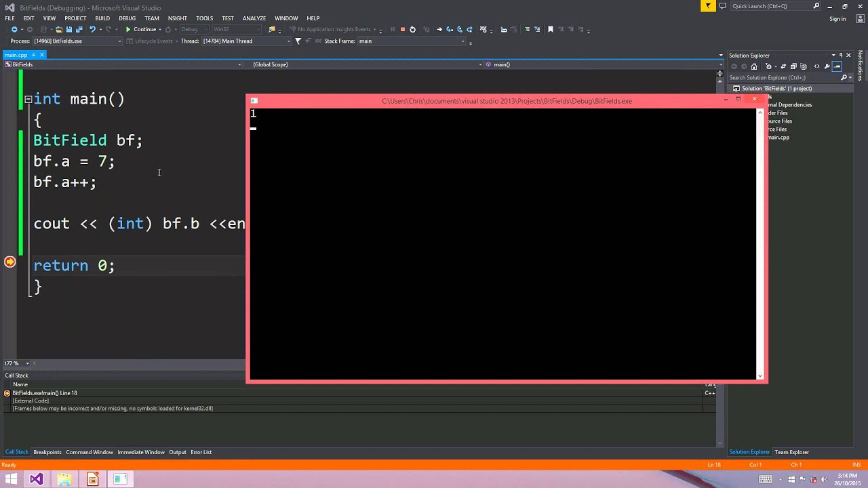Open Solution Explorer search options dropdown

(850, 77)
